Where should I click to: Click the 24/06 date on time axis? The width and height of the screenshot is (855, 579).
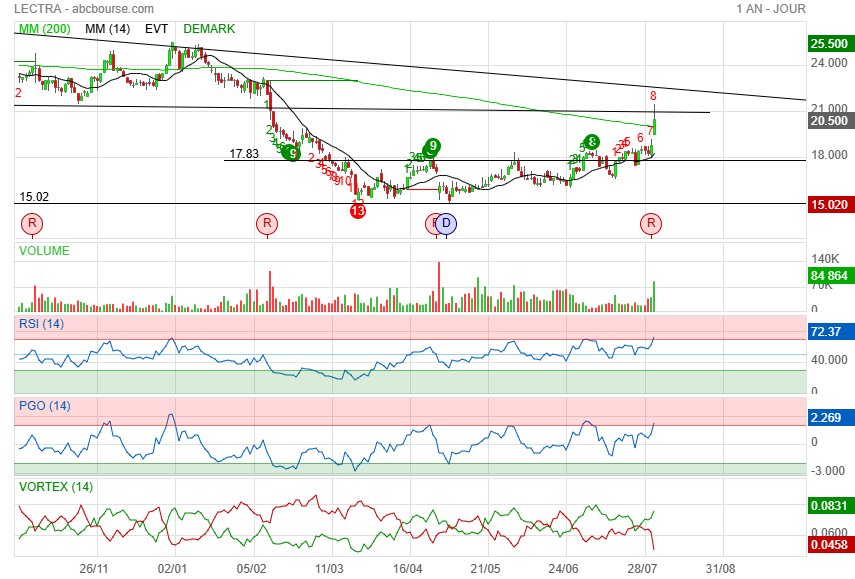coord(563,569)
